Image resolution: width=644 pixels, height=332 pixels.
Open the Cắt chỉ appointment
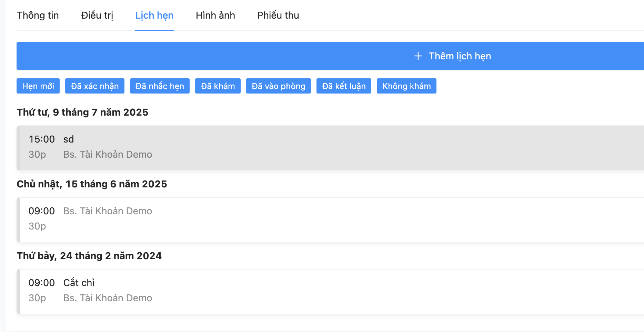pyautogui.click(x=310, y=291)
